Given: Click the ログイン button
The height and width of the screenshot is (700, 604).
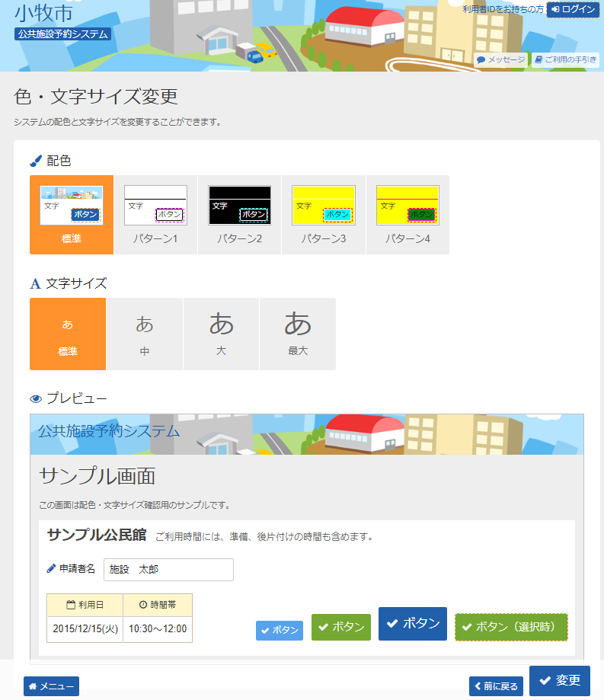Looking at the screenshot, I should click(573, 9).
